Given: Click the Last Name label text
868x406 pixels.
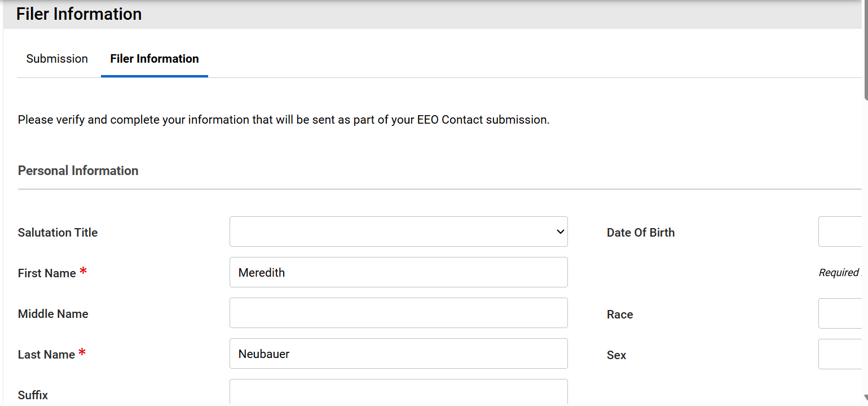Looking at the screenshot, I should point(46,355).
